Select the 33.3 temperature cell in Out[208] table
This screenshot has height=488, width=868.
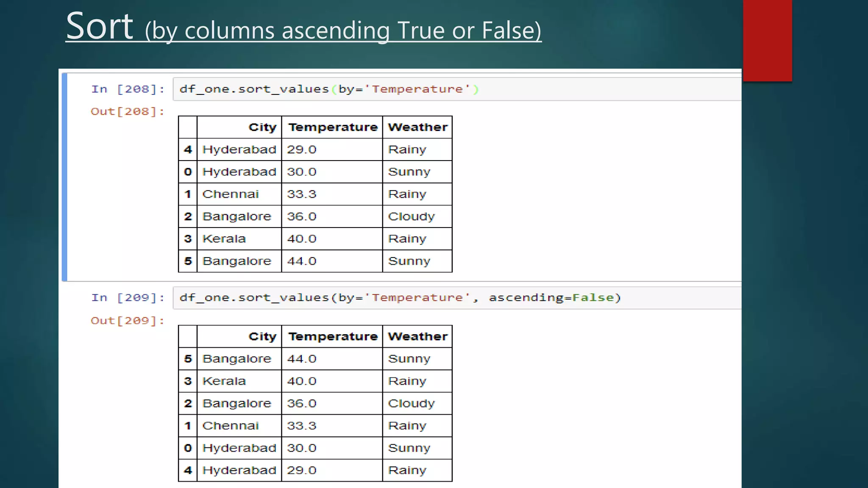(332, 194)
